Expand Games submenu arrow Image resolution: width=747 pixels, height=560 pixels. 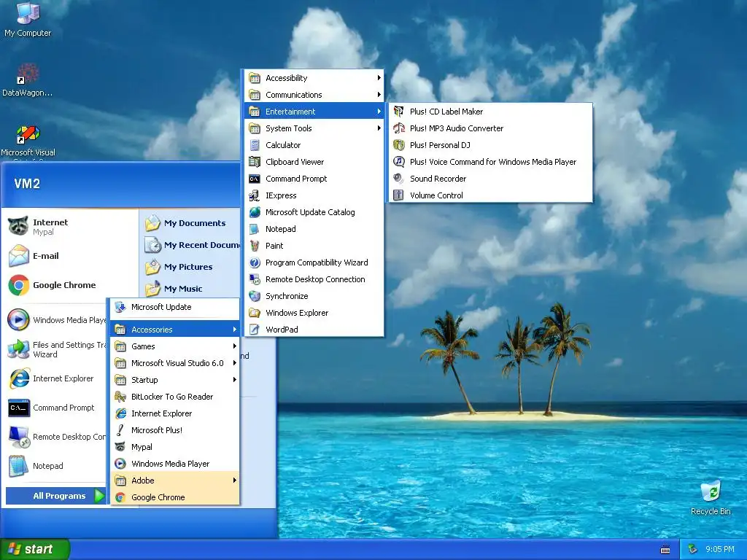(234, 346)
